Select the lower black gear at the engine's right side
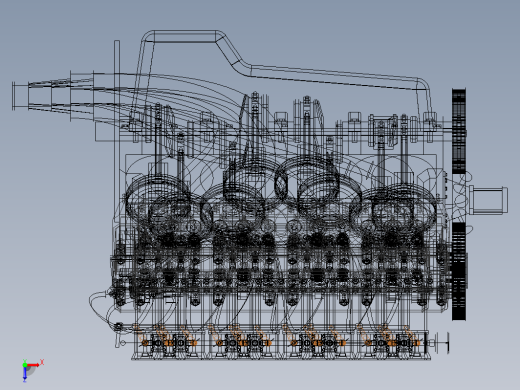The image size is (520, 390). point(459,271)
